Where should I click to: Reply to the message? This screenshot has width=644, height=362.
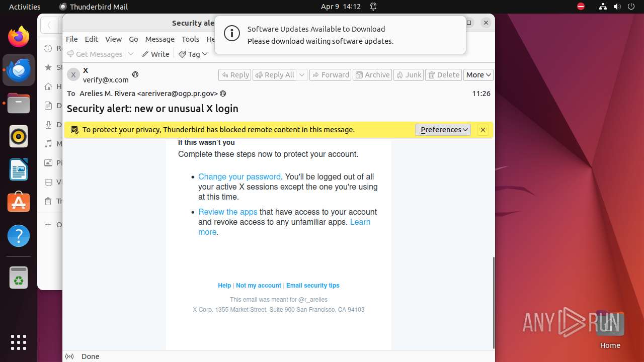tap(235, 75)
